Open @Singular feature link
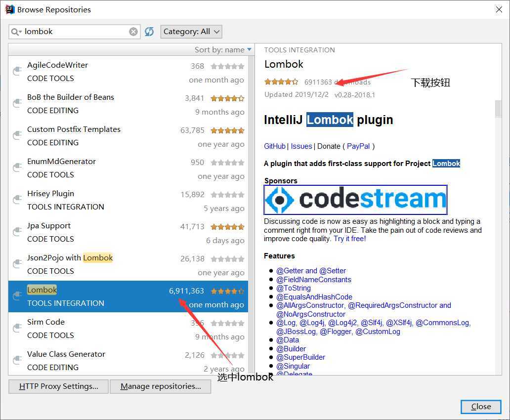This screenshot has height=420, width=510. pos(293,366)
